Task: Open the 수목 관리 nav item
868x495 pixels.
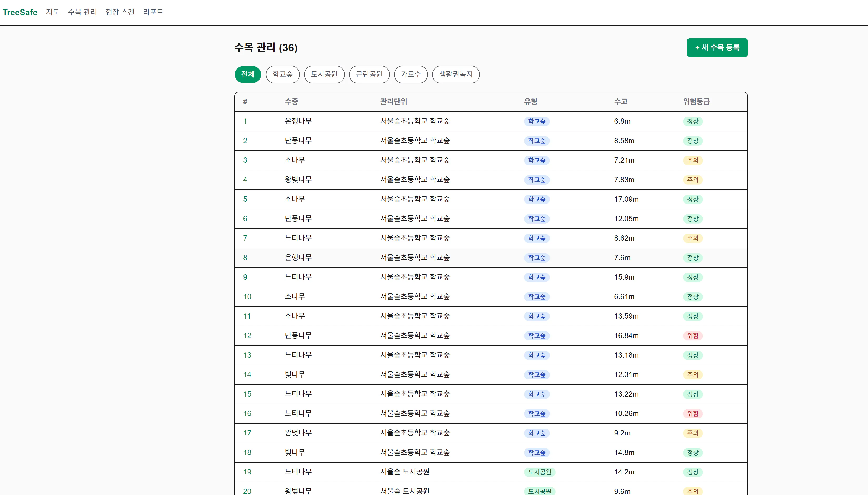Action: coord(82,12)
